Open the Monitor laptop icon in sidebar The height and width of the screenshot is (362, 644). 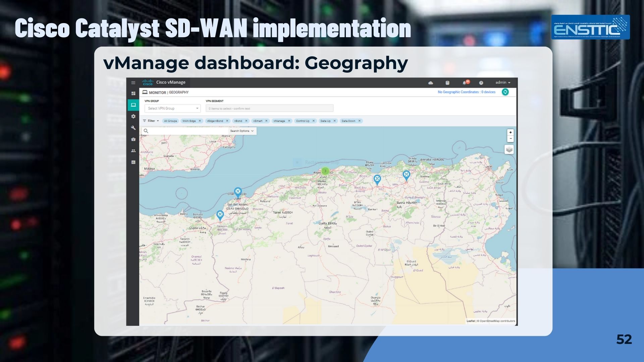pos(133,105)
